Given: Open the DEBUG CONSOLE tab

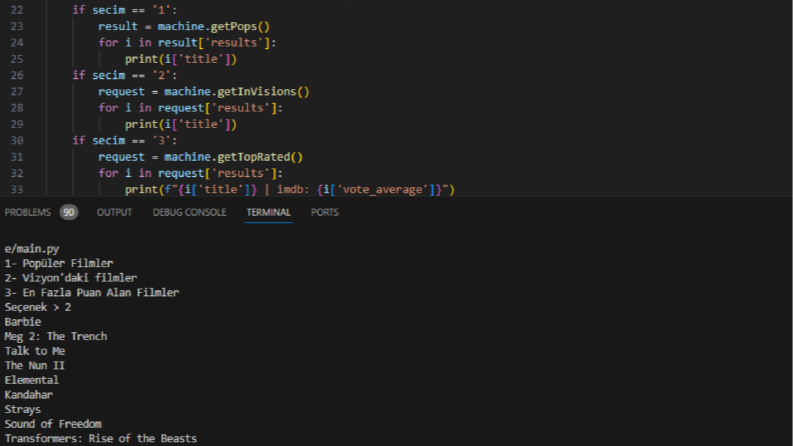Looking at the screenshot, I should click(x=189, y=212).
